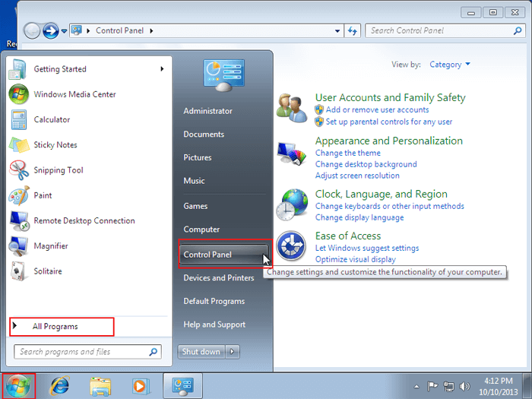Click the taskbar clock and date
532x399 pixels.
pyautogui.click(x=498, y=386)
